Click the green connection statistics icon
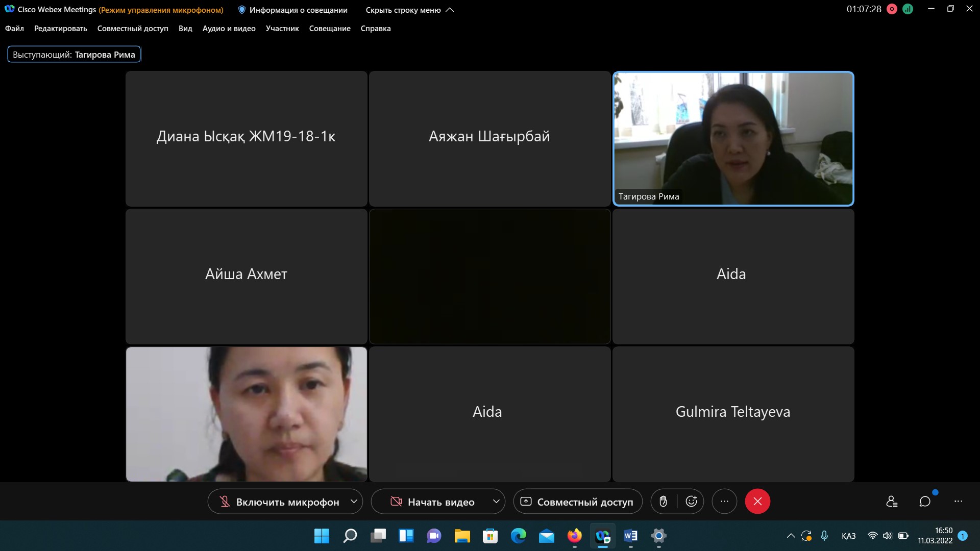 tap(908, 9)
